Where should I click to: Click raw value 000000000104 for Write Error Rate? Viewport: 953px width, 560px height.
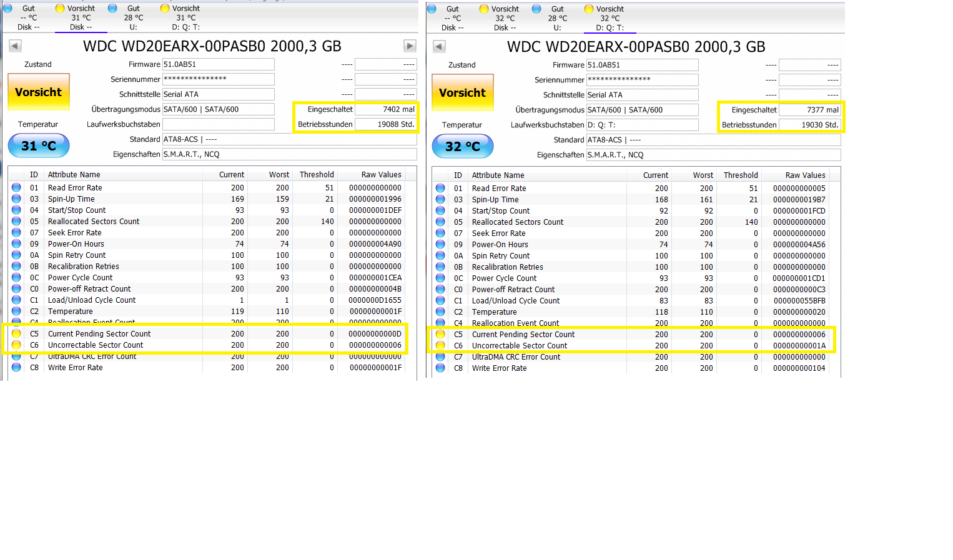(x=799, y=368)
